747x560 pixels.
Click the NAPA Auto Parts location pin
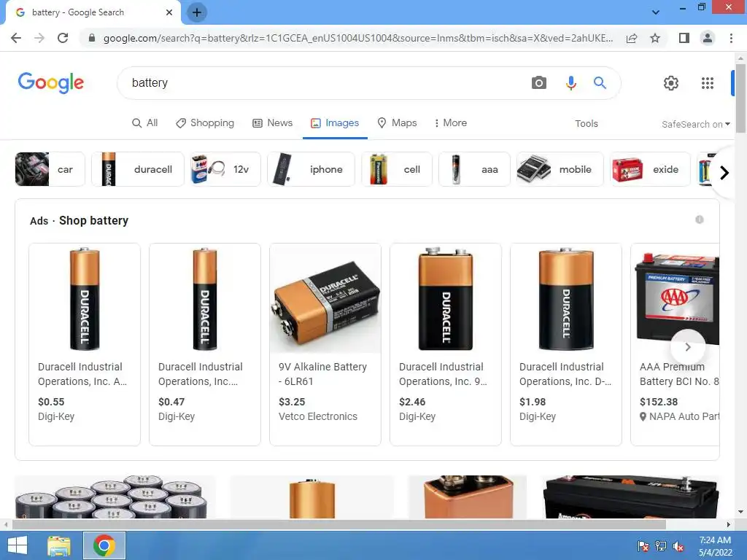point(643,416)
